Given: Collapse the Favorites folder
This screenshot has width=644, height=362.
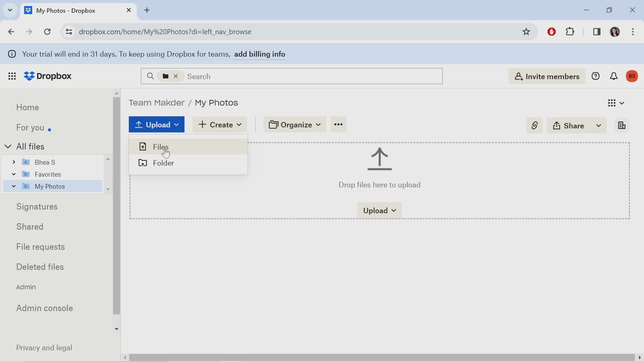Looking at the screenshot, I should pyautogui.click(x=13, y=174).
